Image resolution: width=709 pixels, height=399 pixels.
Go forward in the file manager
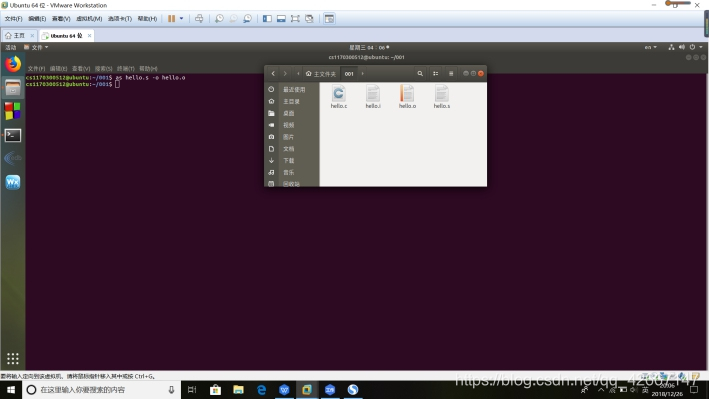285,73
